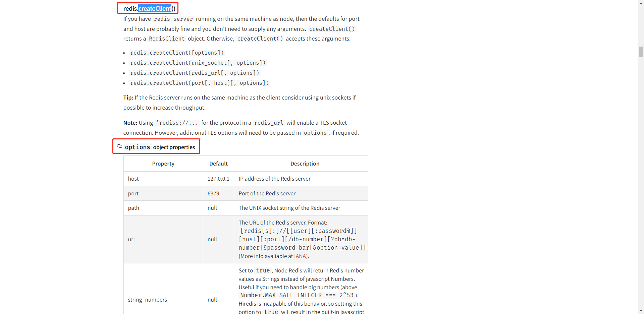This screenshot has height=314, width=644.
Task: Click 'Number.MAX_SAFE_INTEGER === 2^53' code text
Action: [x=297, y=295]
